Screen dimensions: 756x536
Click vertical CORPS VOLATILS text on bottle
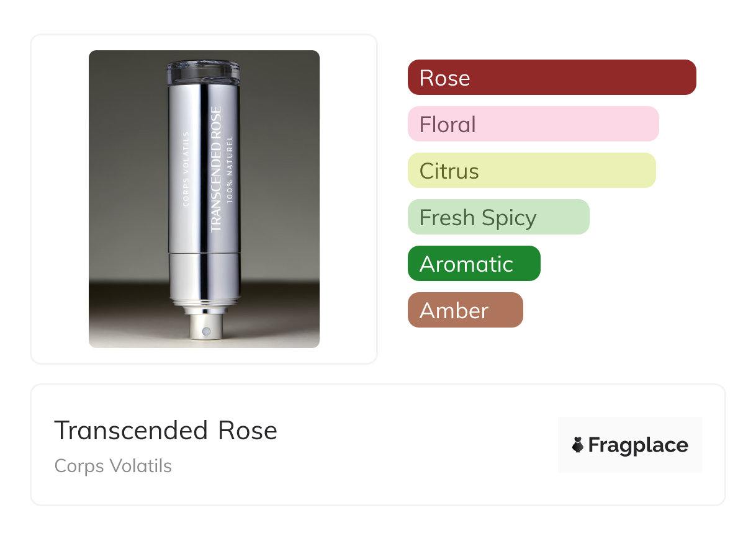pos(186,169)
